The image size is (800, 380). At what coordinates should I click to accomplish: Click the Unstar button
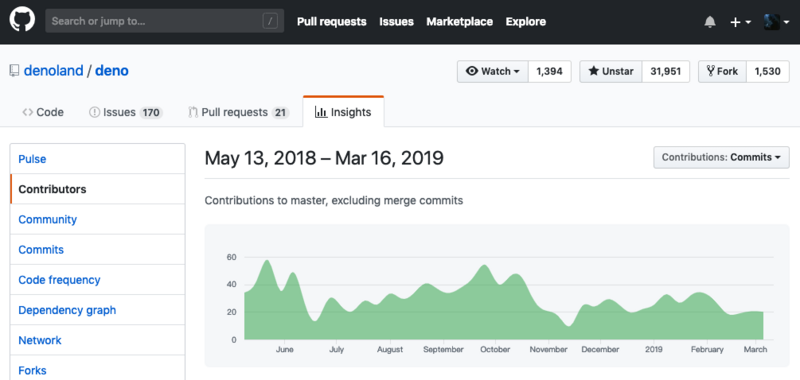point(611,71)
